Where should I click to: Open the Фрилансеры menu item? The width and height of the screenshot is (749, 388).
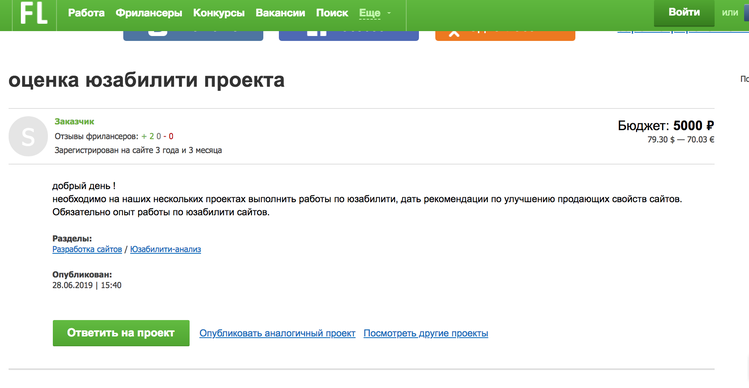pos(149,13)
